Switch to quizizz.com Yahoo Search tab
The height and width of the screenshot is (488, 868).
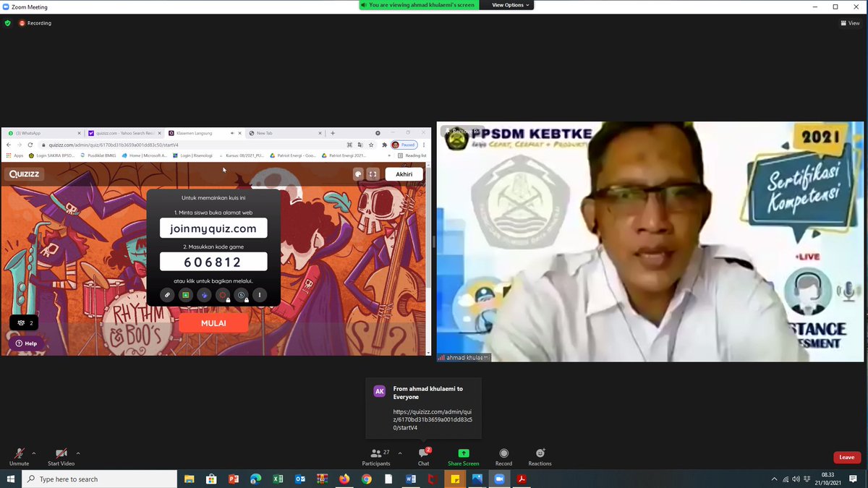pyautogui.click(x=124, y=133)
